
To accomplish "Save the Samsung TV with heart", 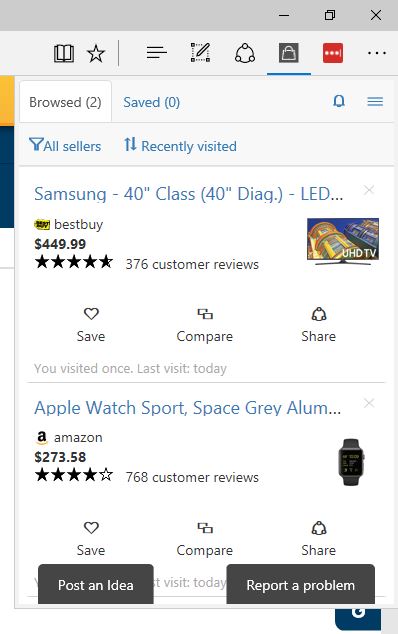I will 91,325.
